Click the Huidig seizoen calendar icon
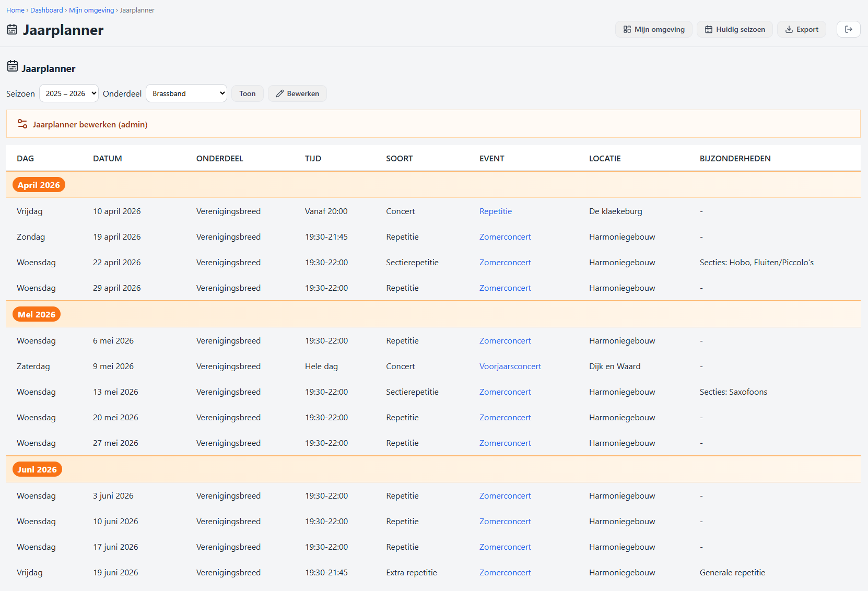This screenshot has height=591, width=868. tap(709, 29)
